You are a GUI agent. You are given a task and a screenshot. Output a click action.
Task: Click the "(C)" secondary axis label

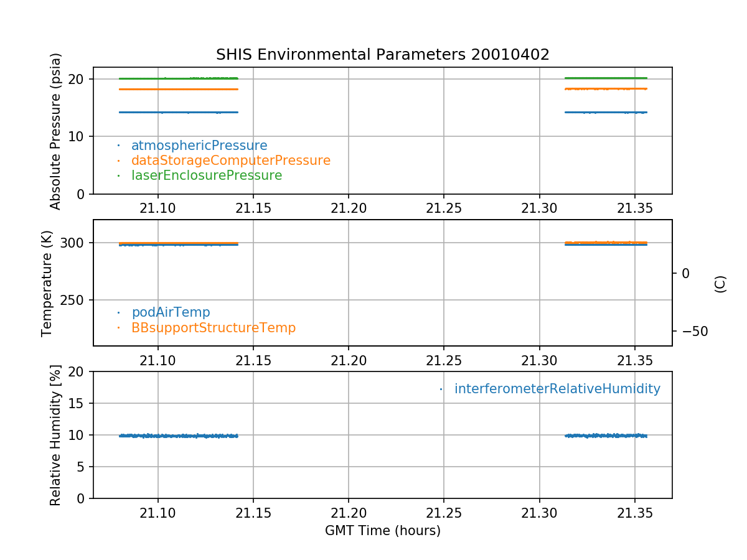(x=720, y=284)
